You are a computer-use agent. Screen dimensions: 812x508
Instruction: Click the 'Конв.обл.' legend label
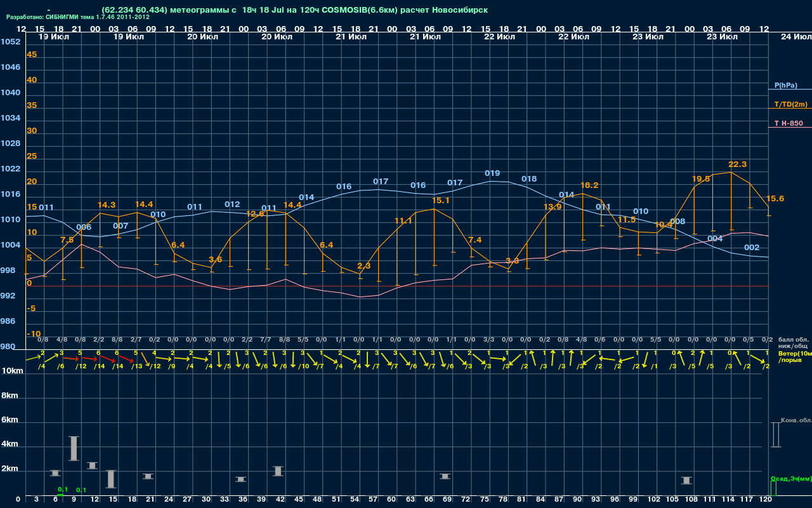796,420
